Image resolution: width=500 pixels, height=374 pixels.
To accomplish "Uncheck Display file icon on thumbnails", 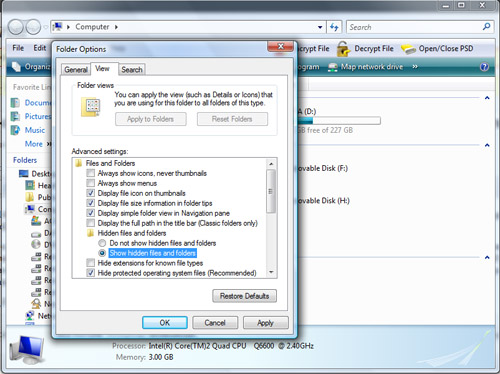I will [x=90, y=193].
